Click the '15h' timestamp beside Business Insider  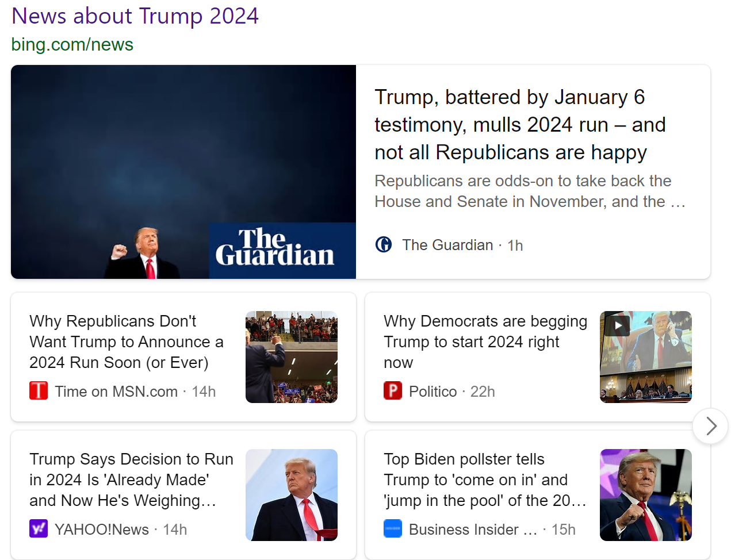tap(564, 530)
